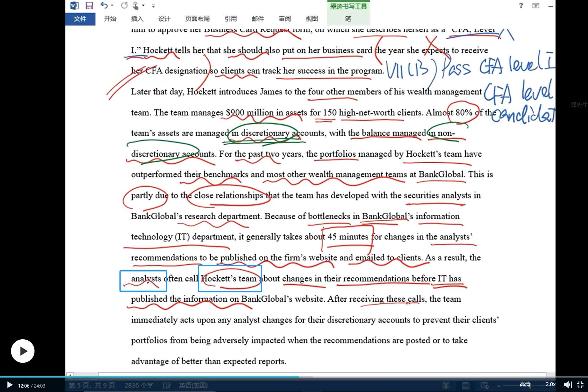Open proofing errors icon in status bar
This screenshot has height=392, width=588.
167,385
